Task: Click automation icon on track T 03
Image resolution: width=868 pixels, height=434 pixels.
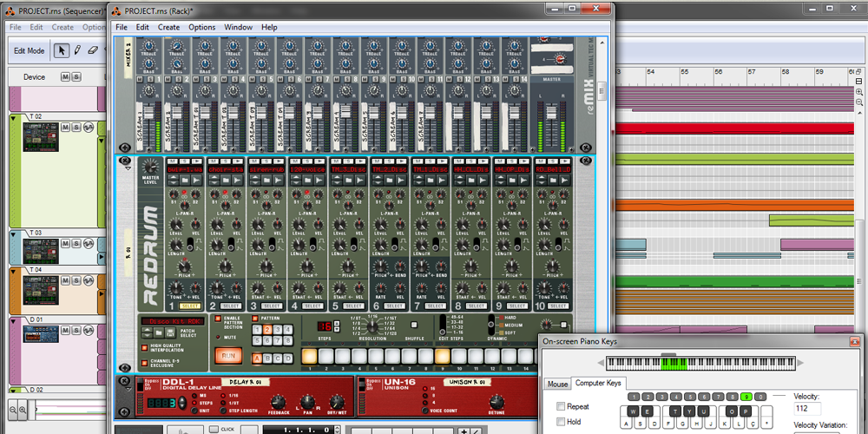Action: point(88,243)
